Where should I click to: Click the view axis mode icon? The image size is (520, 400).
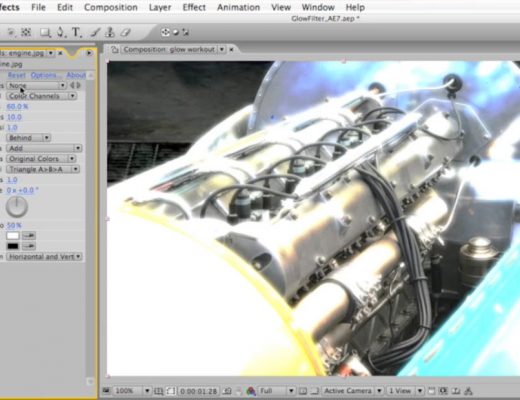click(x=186, y=32)
